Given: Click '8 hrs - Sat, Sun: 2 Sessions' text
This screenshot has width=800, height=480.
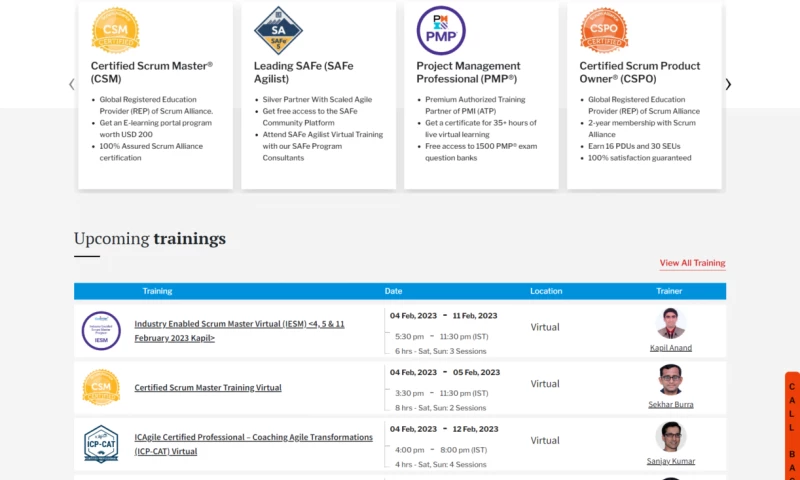Looking at the screenshot, I should (x=441, y=408).
